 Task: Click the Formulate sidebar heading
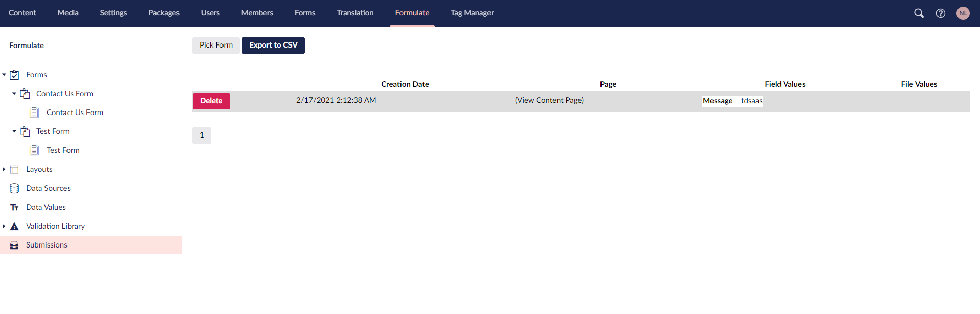pyautogui.click(x=27, y=46)
